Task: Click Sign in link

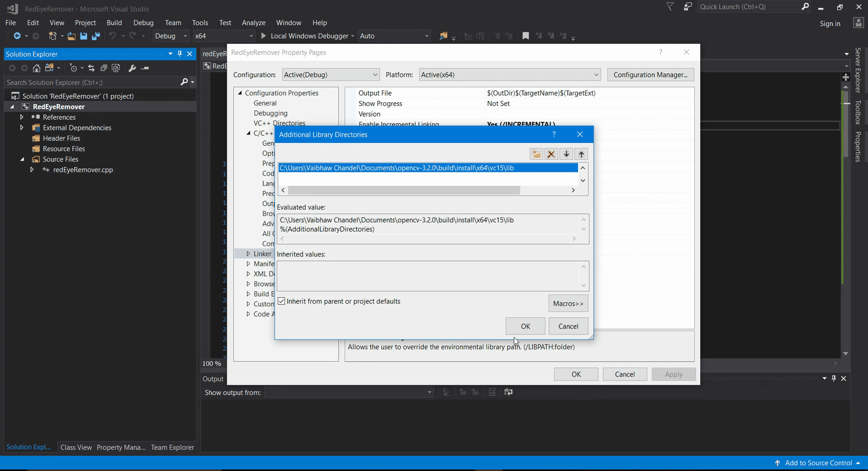Action: pos(830,24)
